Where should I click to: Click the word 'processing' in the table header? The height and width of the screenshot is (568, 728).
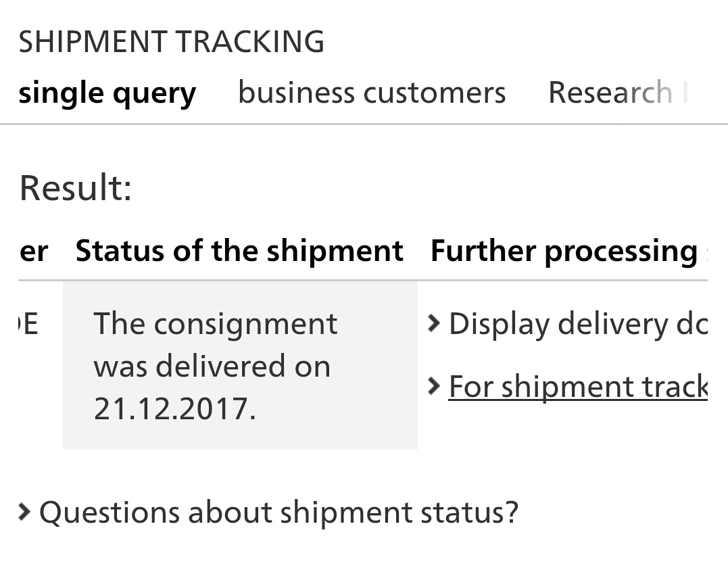(621, 252)
